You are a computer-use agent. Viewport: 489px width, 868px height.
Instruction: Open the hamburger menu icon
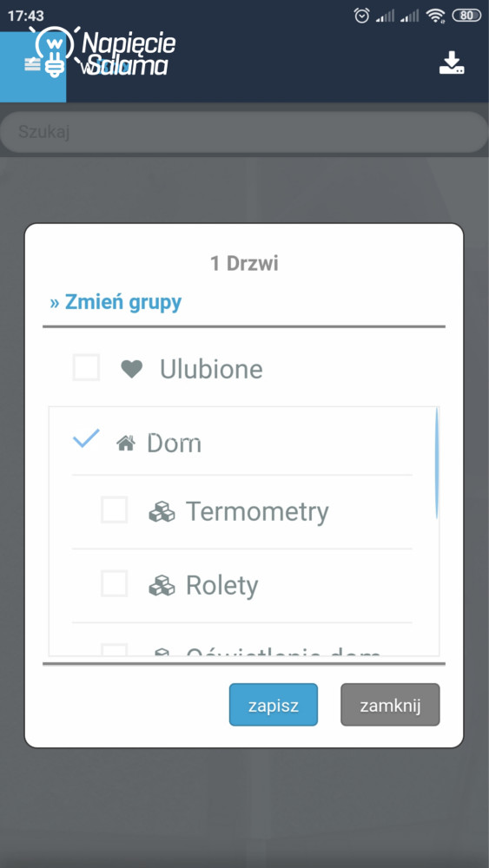[x=32, y=65]
